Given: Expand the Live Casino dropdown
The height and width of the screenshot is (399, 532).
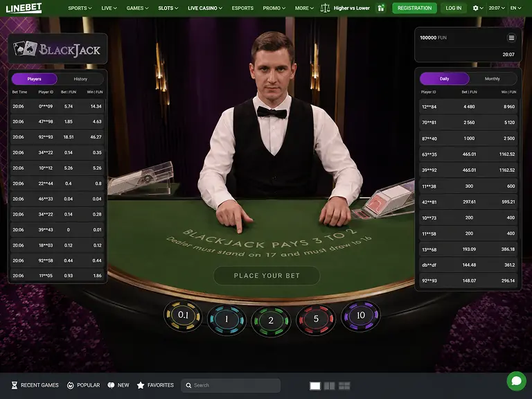Looking at the screenshot, I should (x=205, y=8).
